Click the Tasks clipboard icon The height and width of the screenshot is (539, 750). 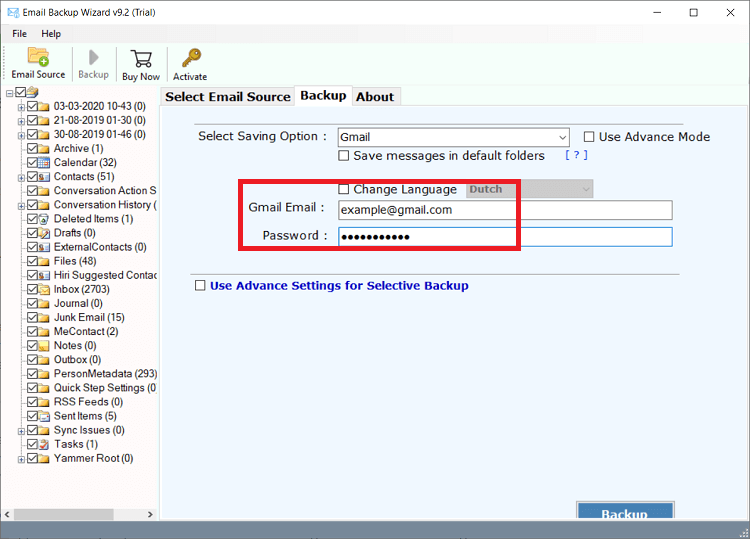(44, 444)
